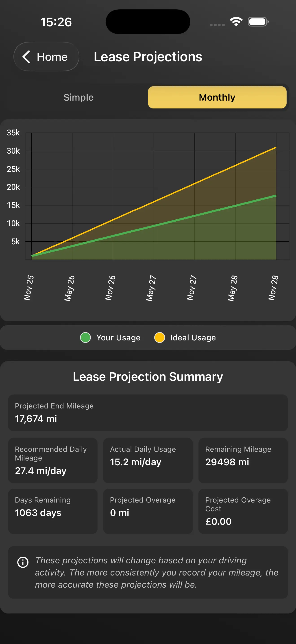Viewport: 296px width, 644px height.
Task: Switch to the Simple projection tab
Action: click(x=79, y=97)
